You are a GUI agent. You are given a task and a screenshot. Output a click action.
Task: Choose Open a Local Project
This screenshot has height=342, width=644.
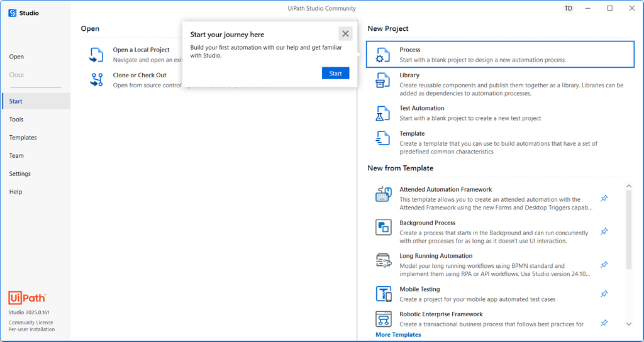coord(142,50)
